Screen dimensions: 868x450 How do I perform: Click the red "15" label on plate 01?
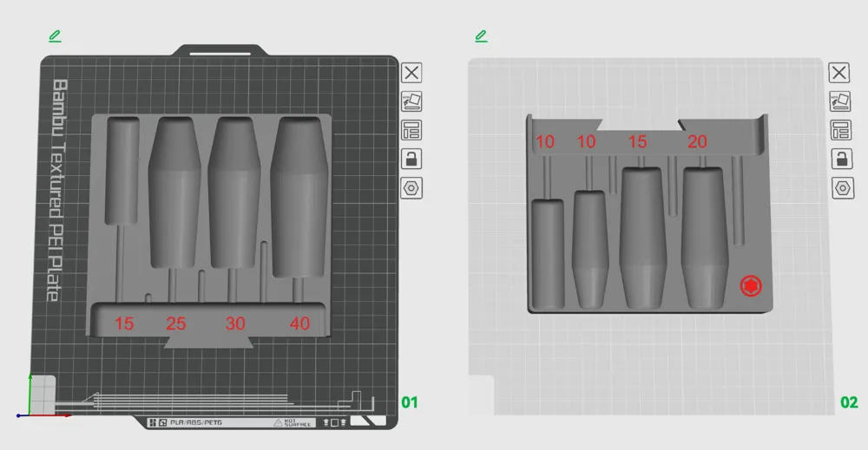click(x=124, y=324)
